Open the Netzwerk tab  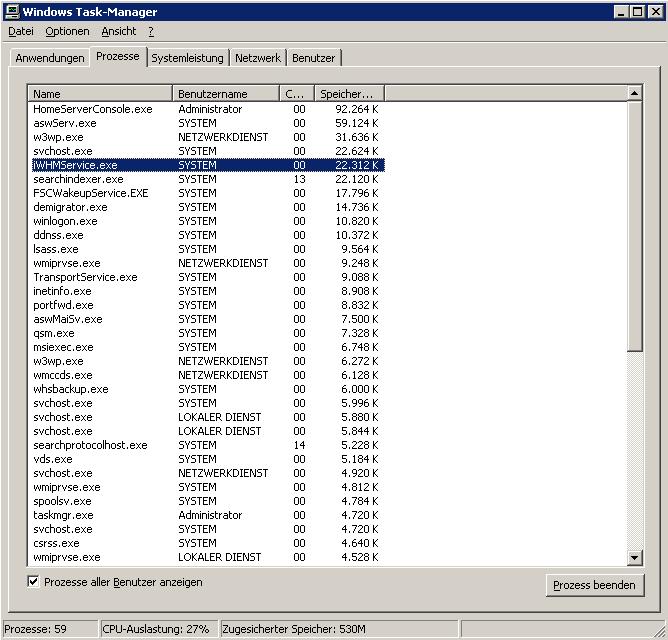point(258,58)
